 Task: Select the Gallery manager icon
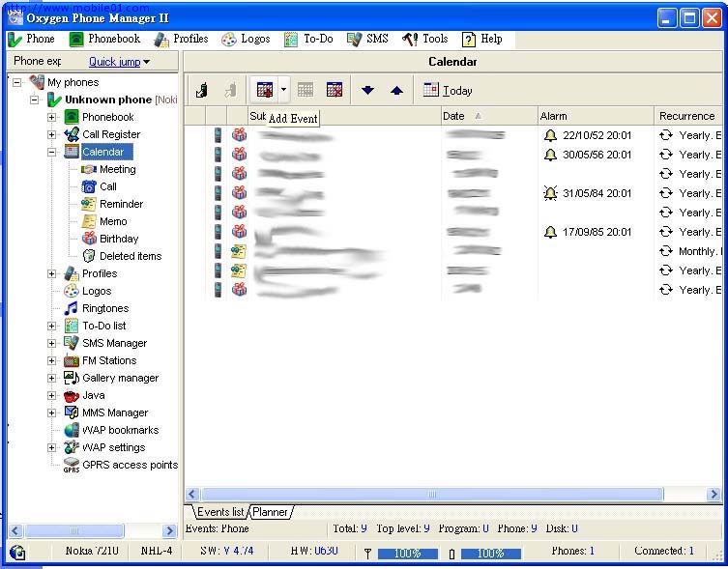(x=71, y=379)
